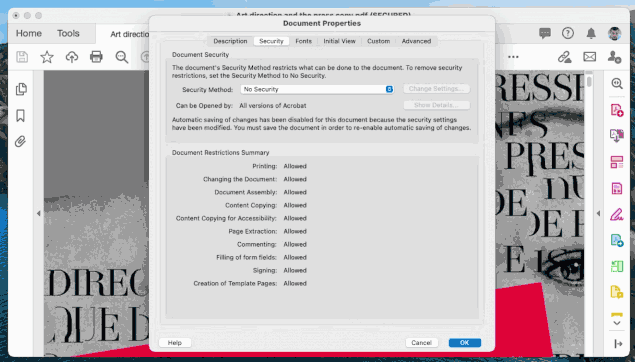Image resolution: width=635 pixels, height=362 pixels.
Task: Open the search tools magnifier in right pane
Action: (x=617, y=83)
